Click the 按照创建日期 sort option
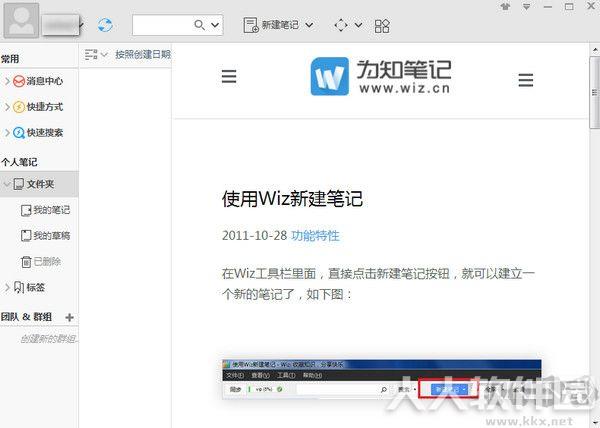The width and height of the screenshot is (600, 428). (143, 55)
